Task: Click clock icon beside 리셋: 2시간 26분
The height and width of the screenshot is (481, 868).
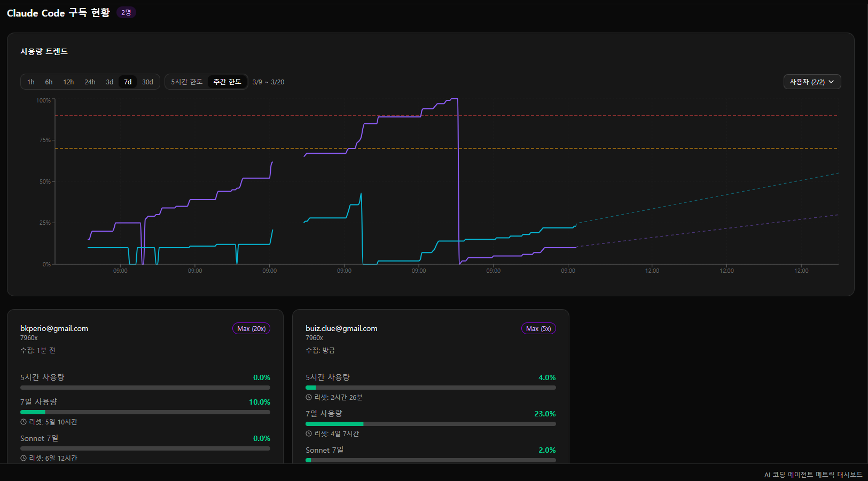Action: point(309,397)
